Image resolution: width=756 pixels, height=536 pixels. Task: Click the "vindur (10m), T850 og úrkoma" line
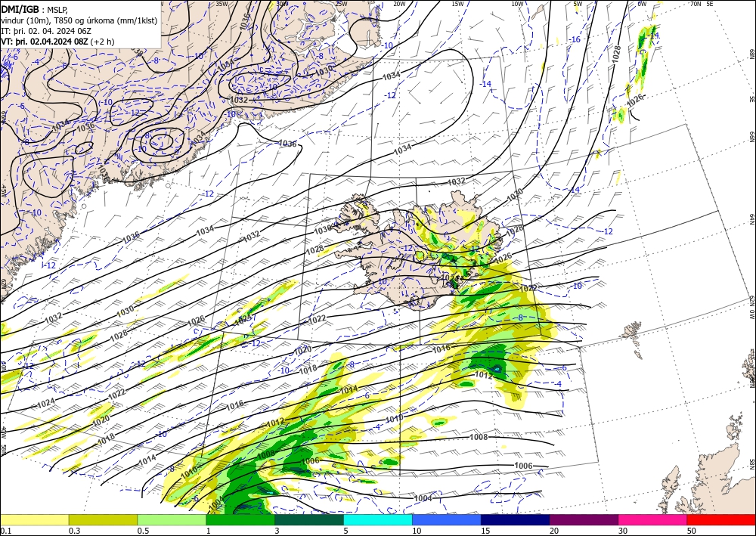tap(78, 20)
